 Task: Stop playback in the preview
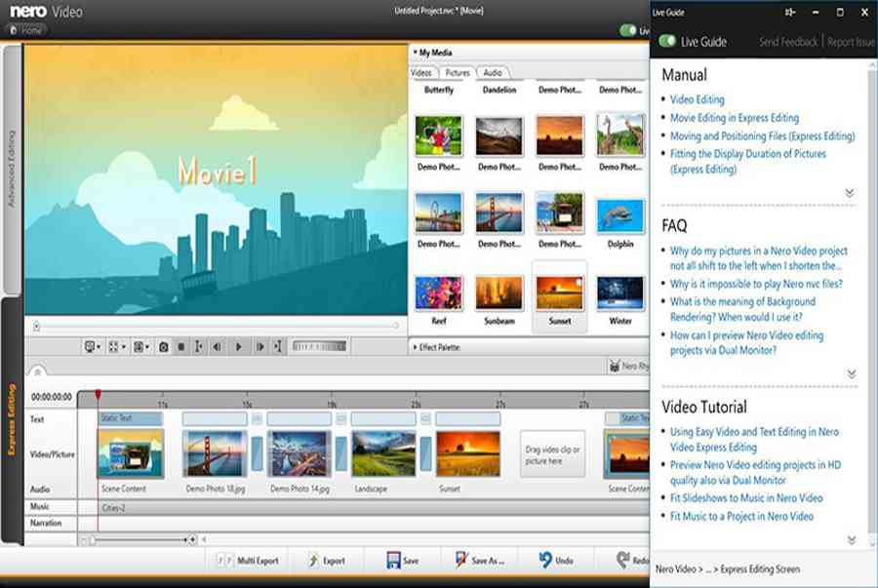pyautogui.click(x=180, y=347)
